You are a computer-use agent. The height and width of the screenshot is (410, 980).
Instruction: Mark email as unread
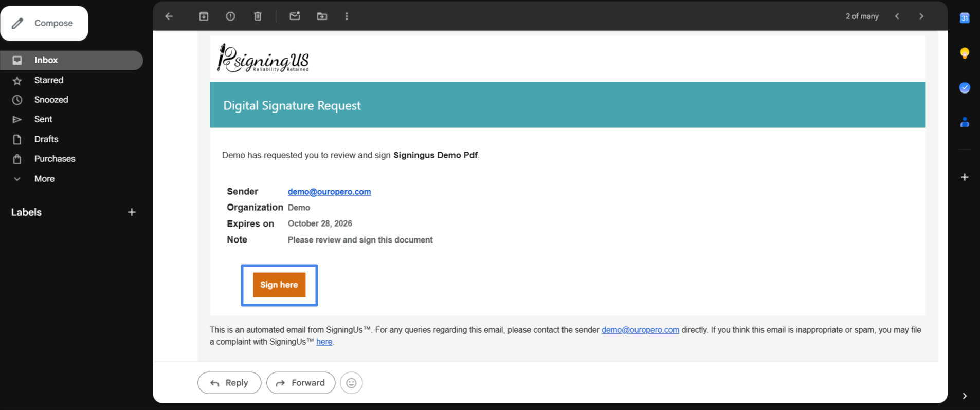[295, 16]
